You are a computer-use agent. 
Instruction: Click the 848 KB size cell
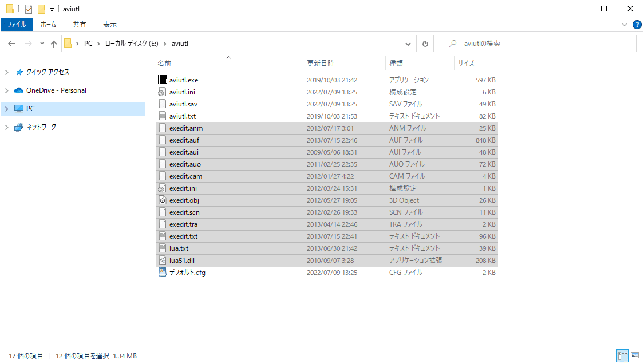pos(485,140)
